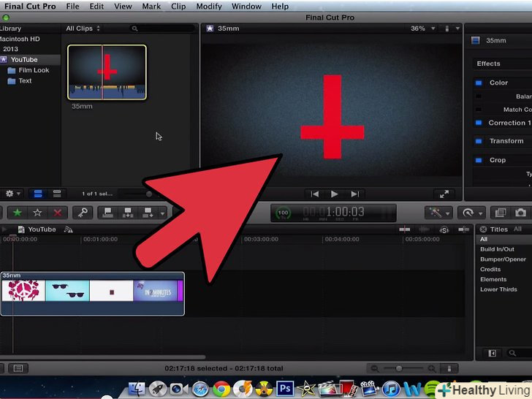This screenshot has width=532, height=399.
Task: Open the keyword editor key icon
Action: click(x=83, y=213)
